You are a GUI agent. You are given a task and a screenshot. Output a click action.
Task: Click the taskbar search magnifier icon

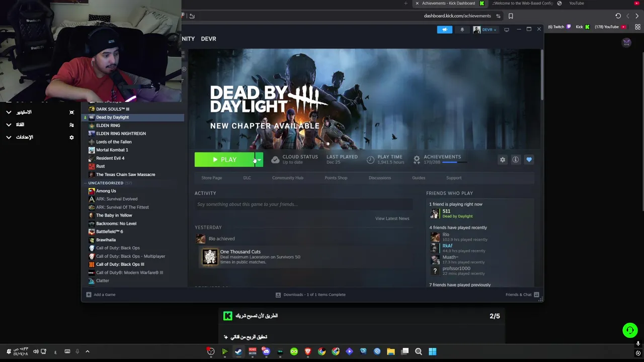[419, 352]
